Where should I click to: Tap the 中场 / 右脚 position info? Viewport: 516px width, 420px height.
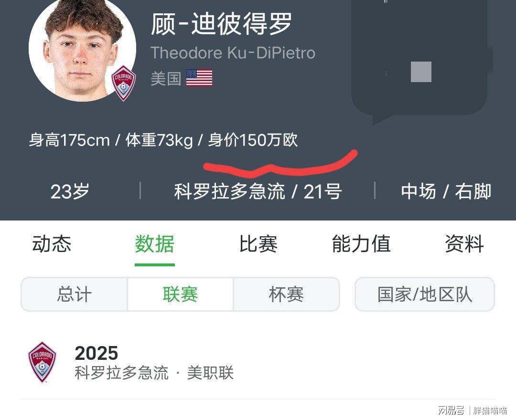pos(446,191)
